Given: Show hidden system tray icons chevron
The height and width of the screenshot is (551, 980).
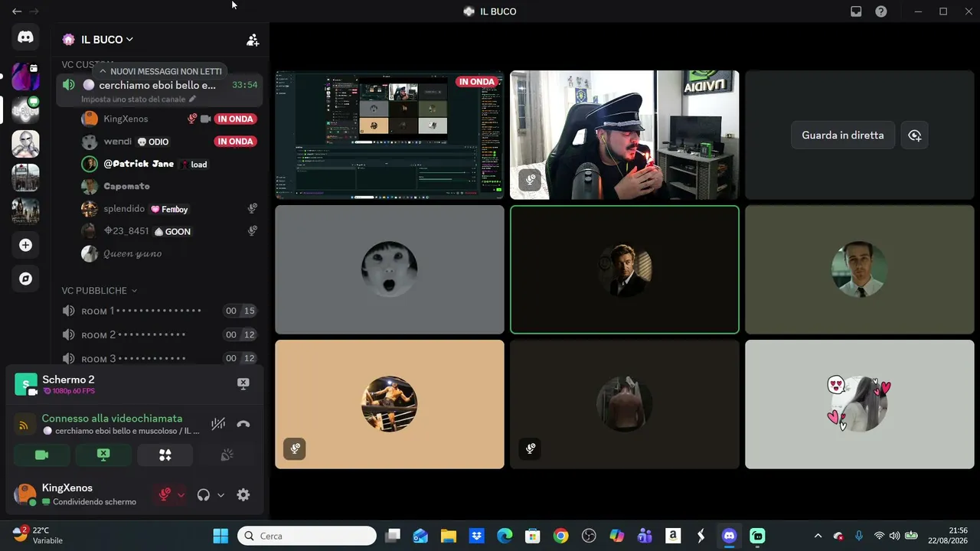Looking at the screenshot, I should click(818, 536).
